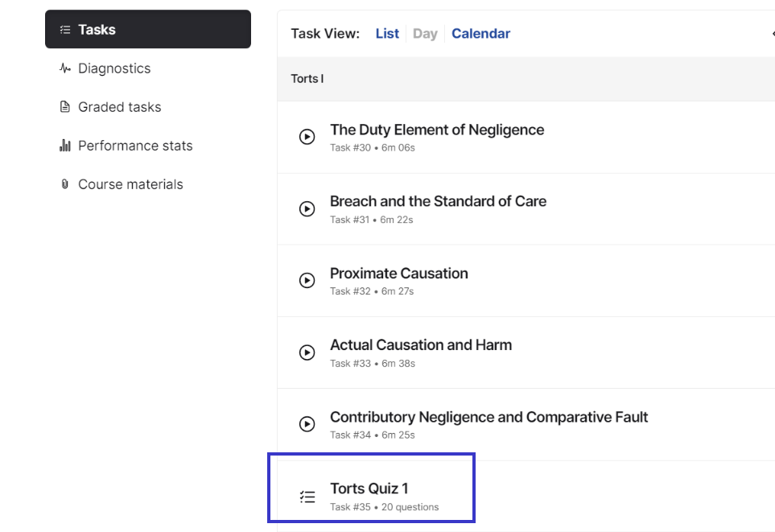Switch task view to List
Viewport: 775px width, 532px height.
tap(387, 34)
